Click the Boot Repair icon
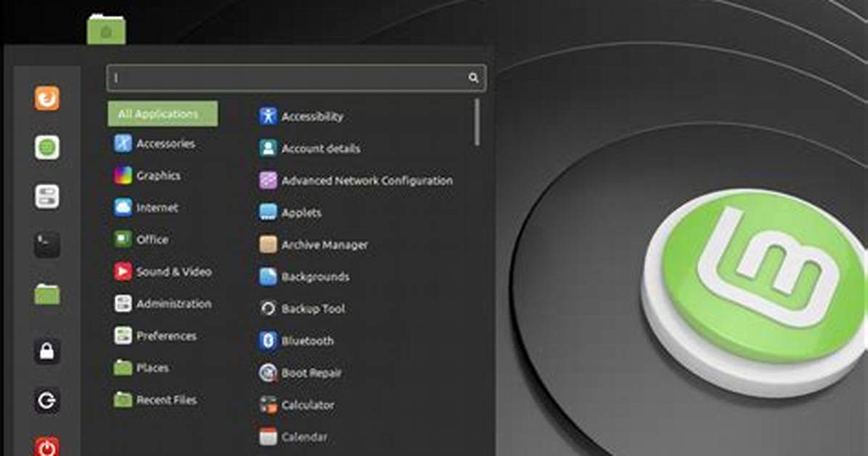Screen dimensions: 868x456 pos(268,373)
